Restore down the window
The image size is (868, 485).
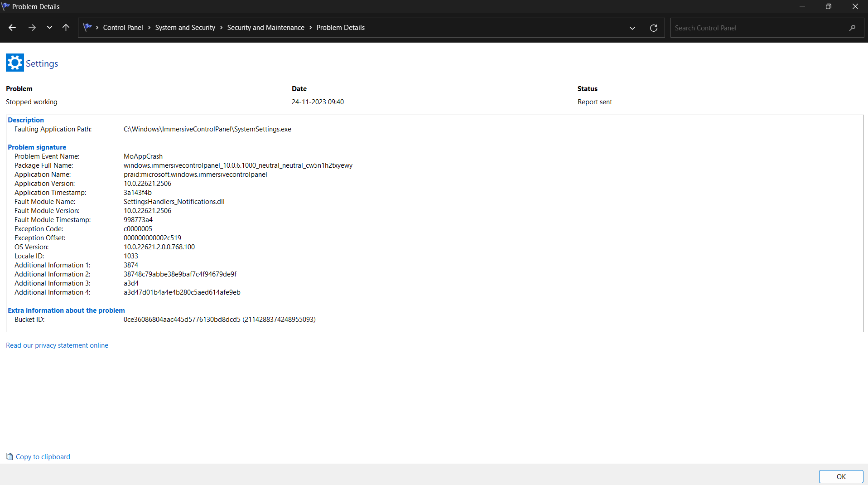point(829,6)
